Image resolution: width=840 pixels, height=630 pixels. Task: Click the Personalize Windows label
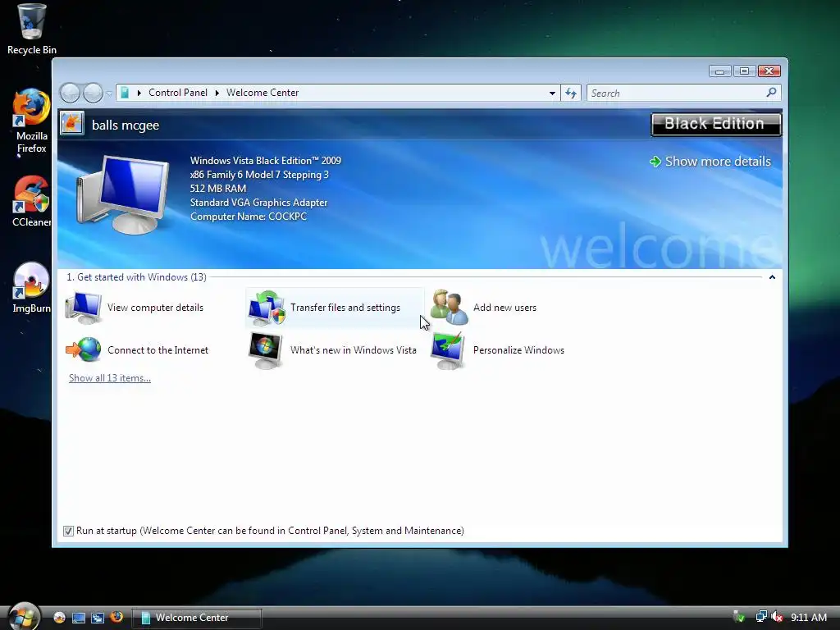pyautogui.click(x=518, y=350)
